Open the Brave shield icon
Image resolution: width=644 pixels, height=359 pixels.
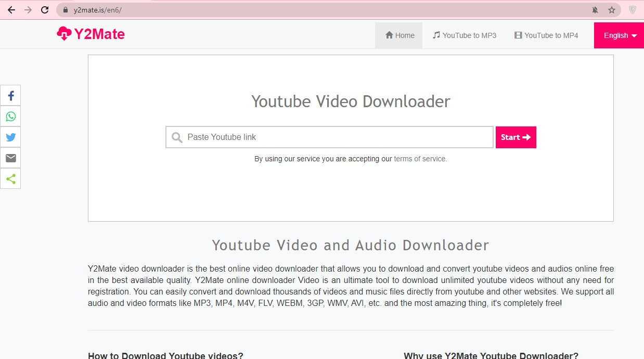click(633, 10)
